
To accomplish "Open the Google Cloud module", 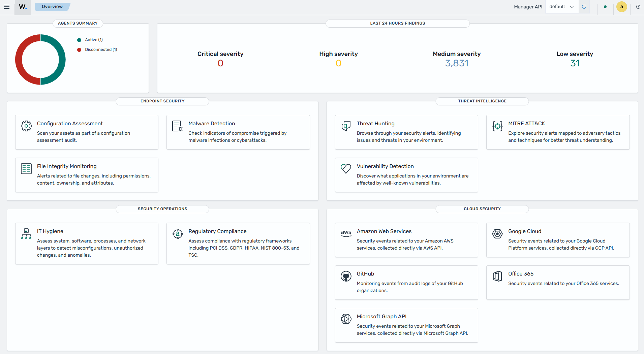I will click(558, 240).
